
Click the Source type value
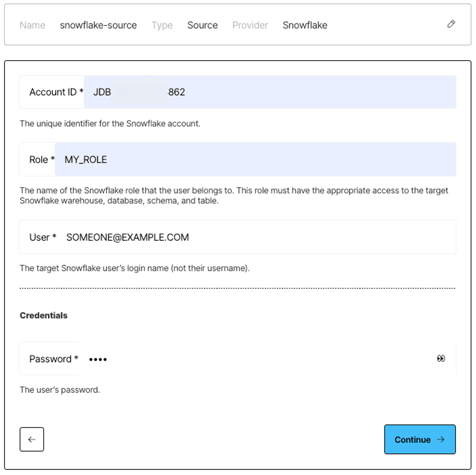tap(202, 25)
